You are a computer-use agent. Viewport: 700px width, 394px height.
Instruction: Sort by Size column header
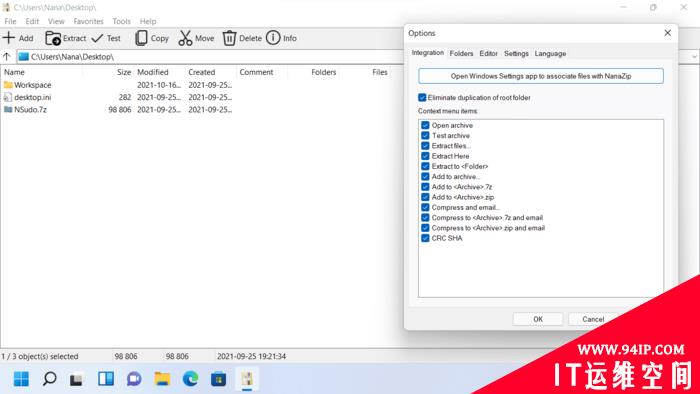(x=124, y=72)
